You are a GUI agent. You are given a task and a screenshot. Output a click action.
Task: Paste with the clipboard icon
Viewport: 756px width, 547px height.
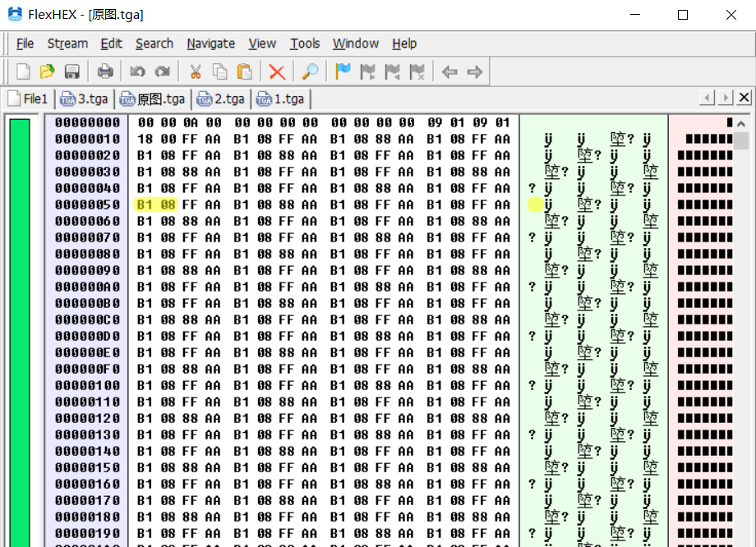tap(244, 71)
